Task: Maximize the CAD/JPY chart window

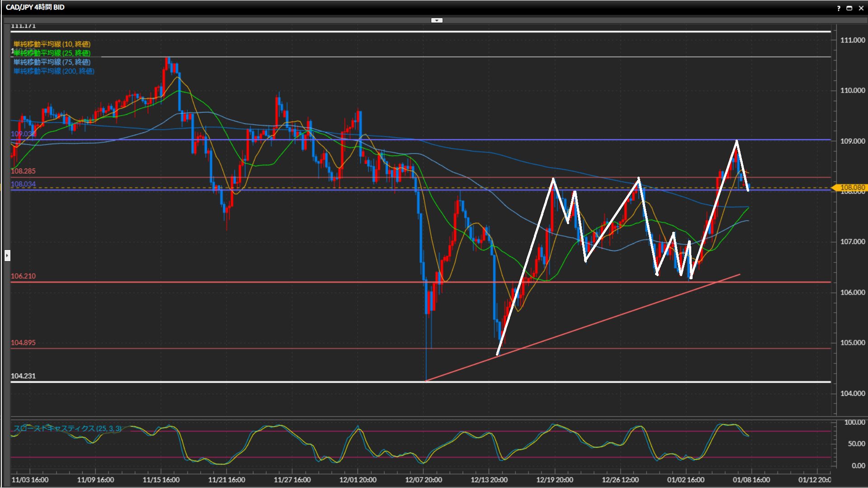Action: pos(849,8)
